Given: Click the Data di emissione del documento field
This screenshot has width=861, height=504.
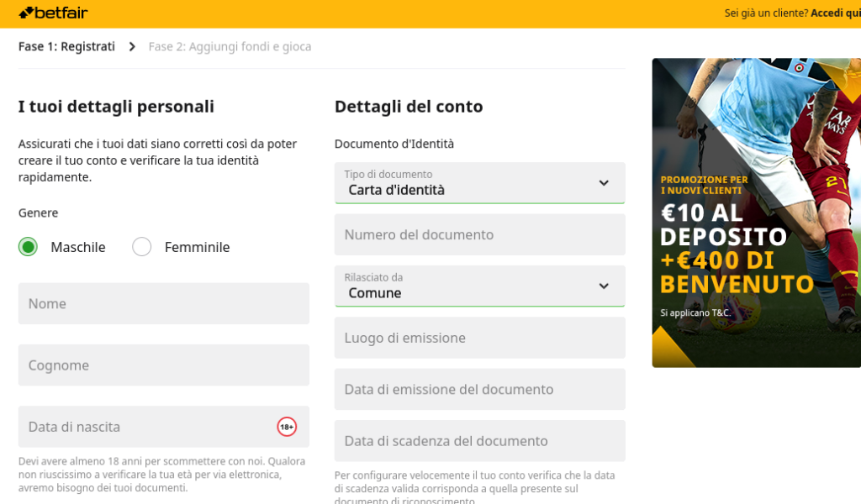Looking at the screenshot, I should pyautogui.click(x=479, y=389).
